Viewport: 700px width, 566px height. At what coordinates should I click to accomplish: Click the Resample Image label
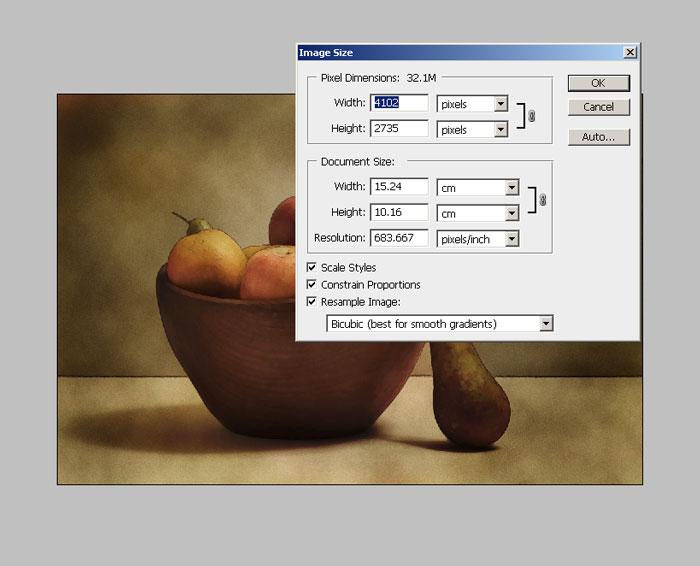click(361, 302)
